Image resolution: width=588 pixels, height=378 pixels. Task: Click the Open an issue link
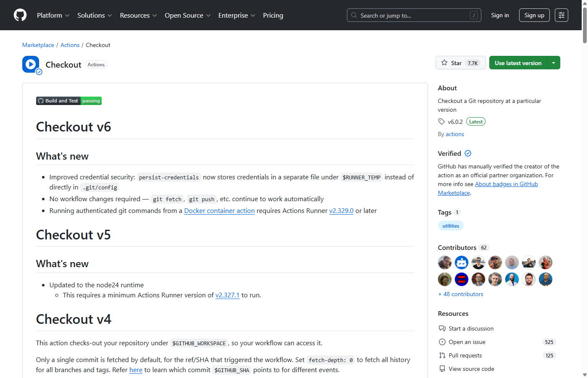coord(467,342)
